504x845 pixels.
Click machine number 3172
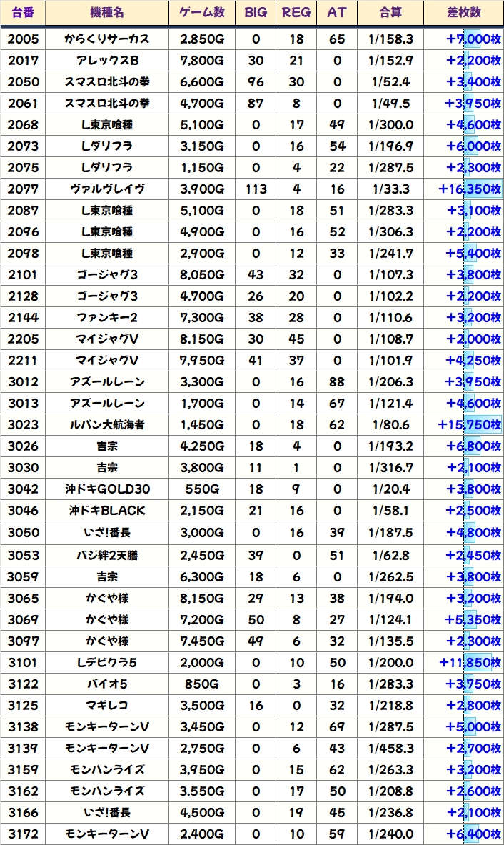tap(23, 834)
